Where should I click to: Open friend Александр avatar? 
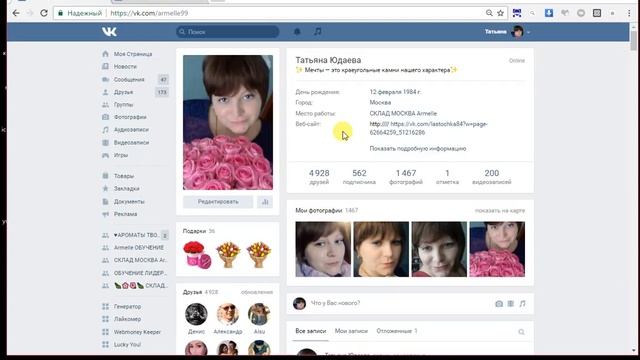coord(227,314)
